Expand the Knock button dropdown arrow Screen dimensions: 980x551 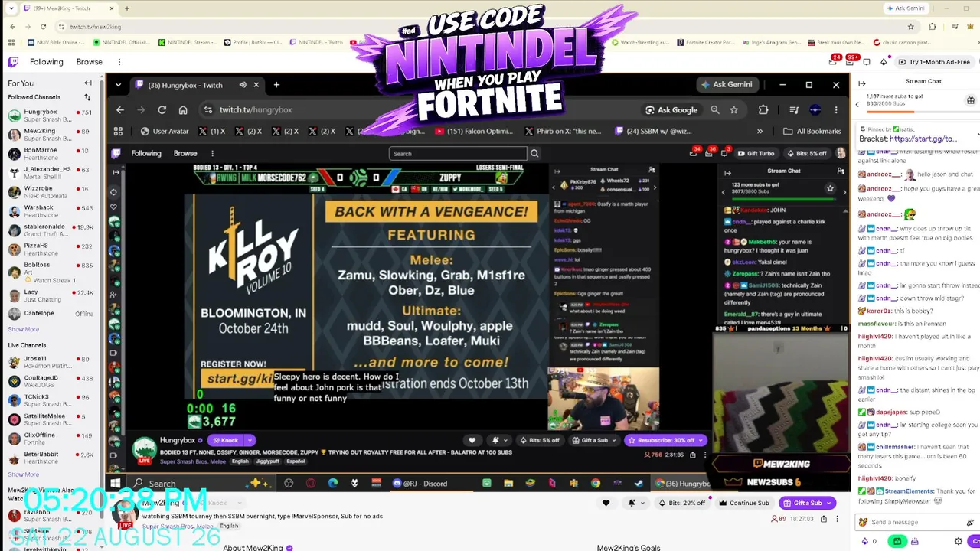[x=250, y=440]
